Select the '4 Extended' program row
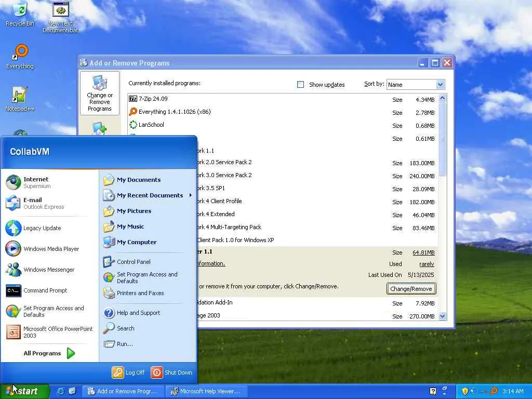The height and width of the screenshot is (399, 532). coord(317,215)
